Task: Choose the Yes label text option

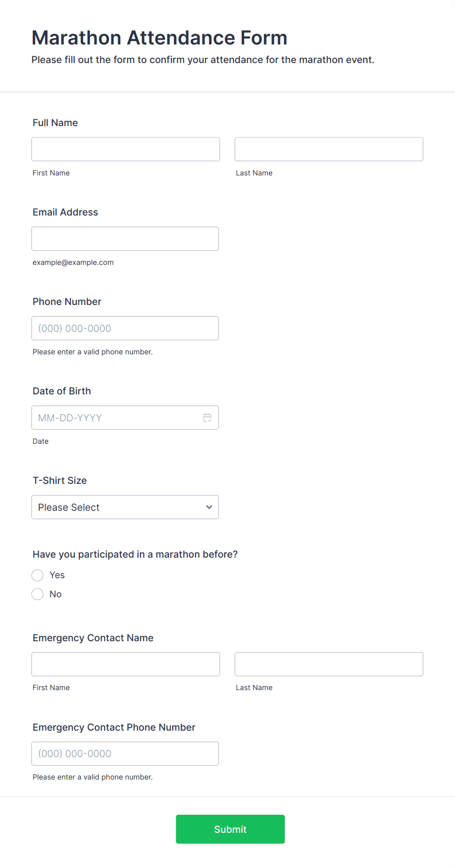Action: pyautogui.click(x=57, y=575)
